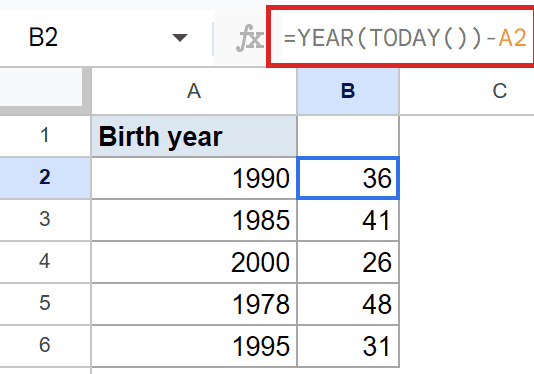Select row 6 header
This screenshot has width=534, height=374.
45,346
